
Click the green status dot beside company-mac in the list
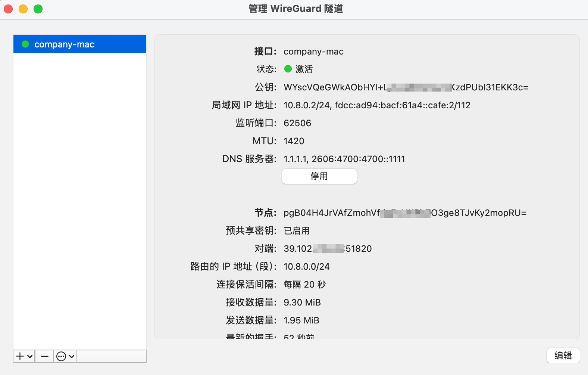[x=25, y=44]
